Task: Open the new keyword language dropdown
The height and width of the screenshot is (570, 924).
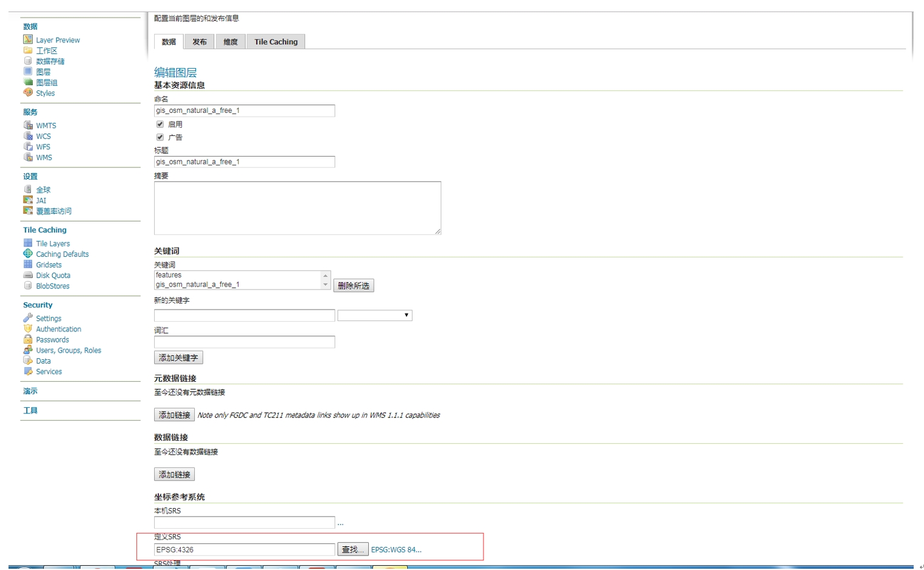Action: [x=374, y=316]
